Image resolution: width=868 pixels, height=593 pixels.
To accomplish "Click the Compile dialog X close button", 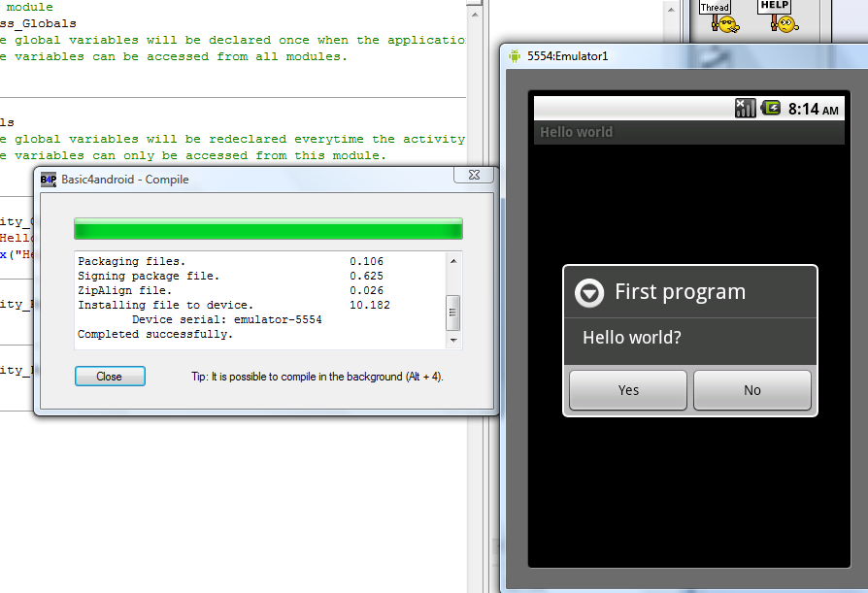I will click(x=474, y=175).
